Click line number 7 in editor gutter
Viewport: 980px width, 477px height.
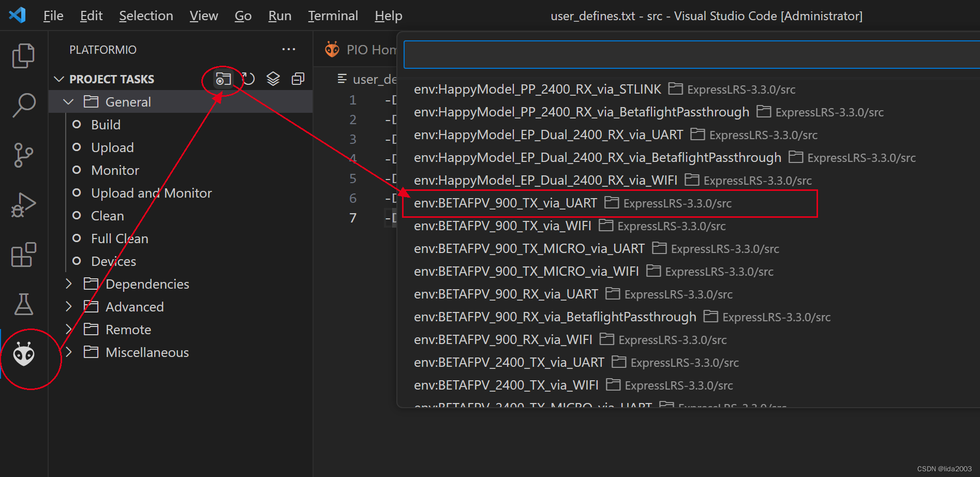[353, 218]
